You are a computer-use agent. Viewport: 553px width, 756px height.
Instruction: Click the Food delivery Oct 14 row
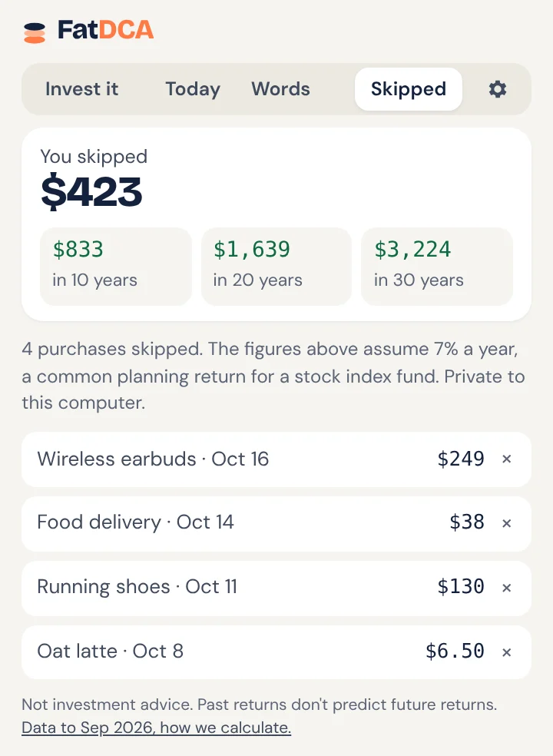(x=276, y=524)
